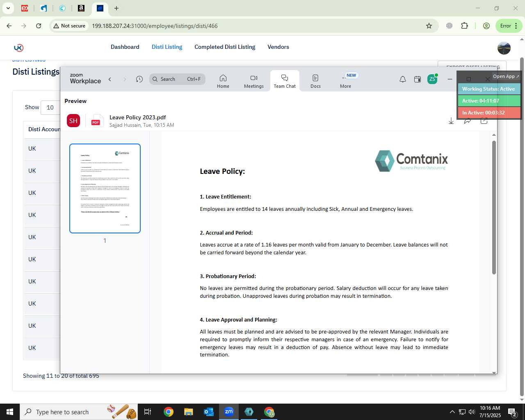The image size is (525, 420).
Task: Click the taskbar search box
Action: (x=79, y=412)
